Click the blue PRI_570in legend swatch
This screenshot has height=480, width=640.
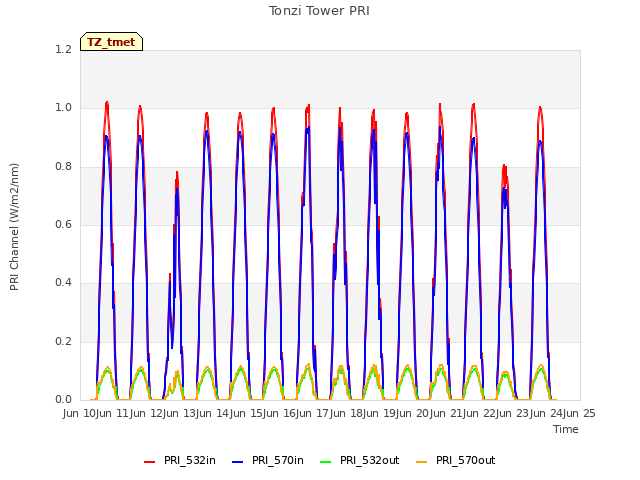(238, 461)
